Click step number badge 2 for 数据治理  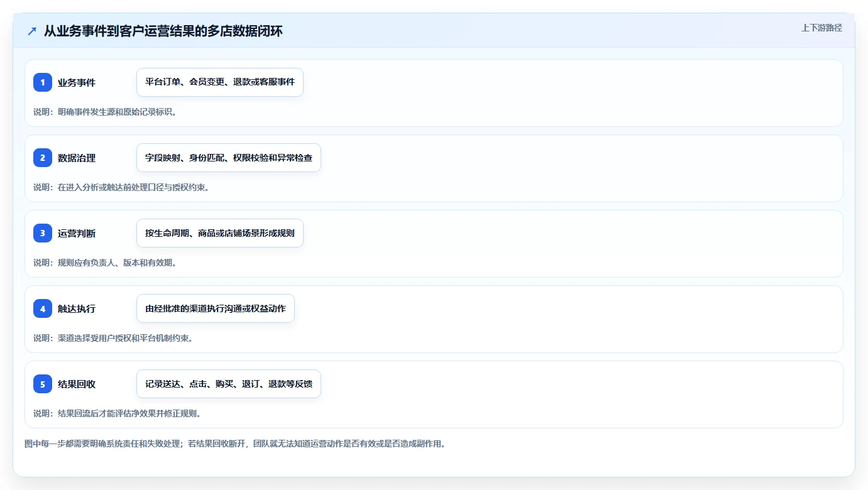[43, 158]
